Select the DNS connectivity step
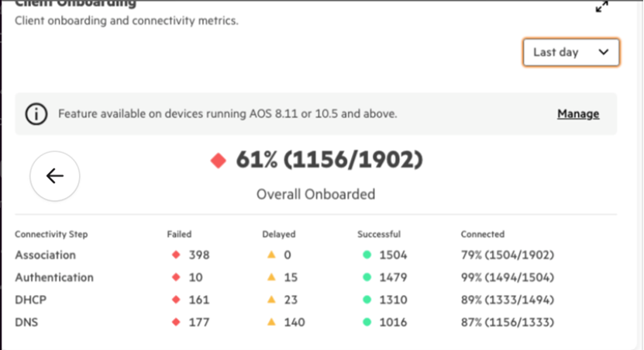This screenshot has width=644, height=350. (x=27, y=322)
